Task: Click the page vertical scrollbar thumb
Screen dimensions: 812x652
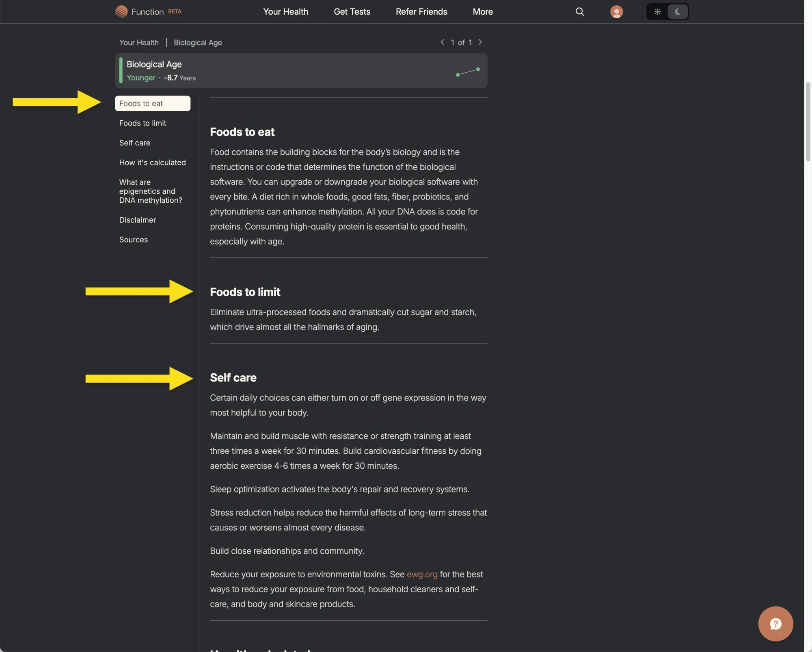Action: click(x=808, y=122)
